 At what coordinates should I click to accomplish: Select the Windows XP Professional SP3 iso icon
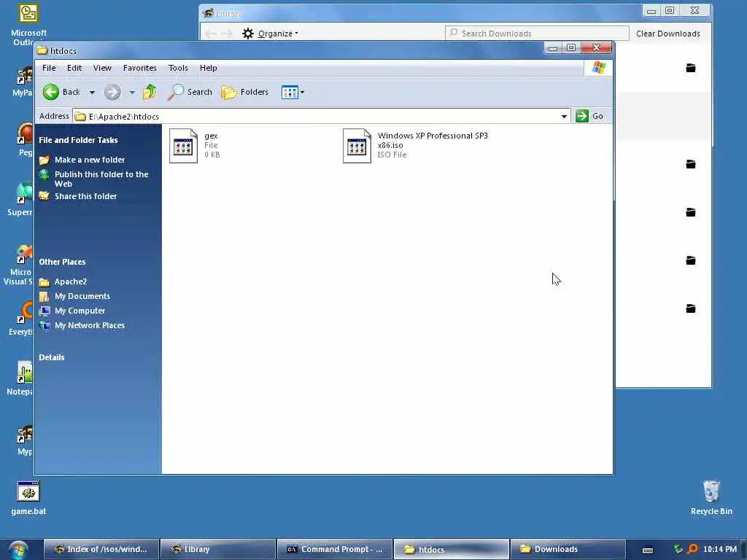point(357,146)
